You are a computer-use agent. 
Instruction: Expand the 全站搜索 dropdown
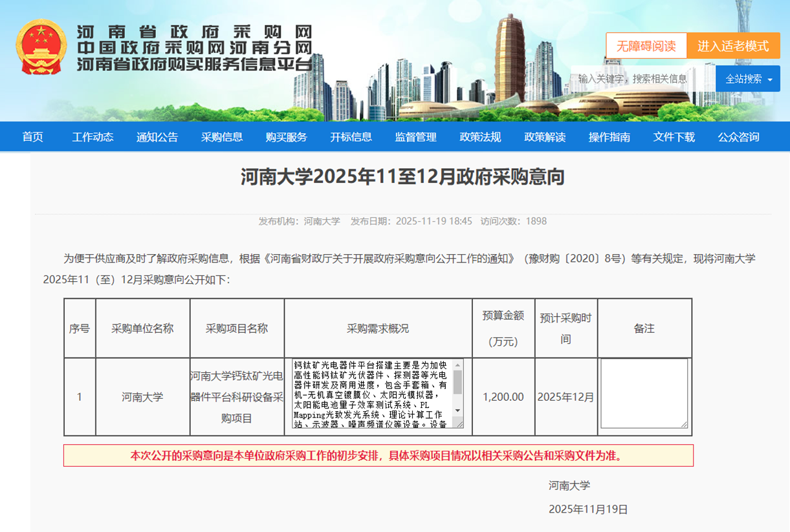[x=748, y=79]
